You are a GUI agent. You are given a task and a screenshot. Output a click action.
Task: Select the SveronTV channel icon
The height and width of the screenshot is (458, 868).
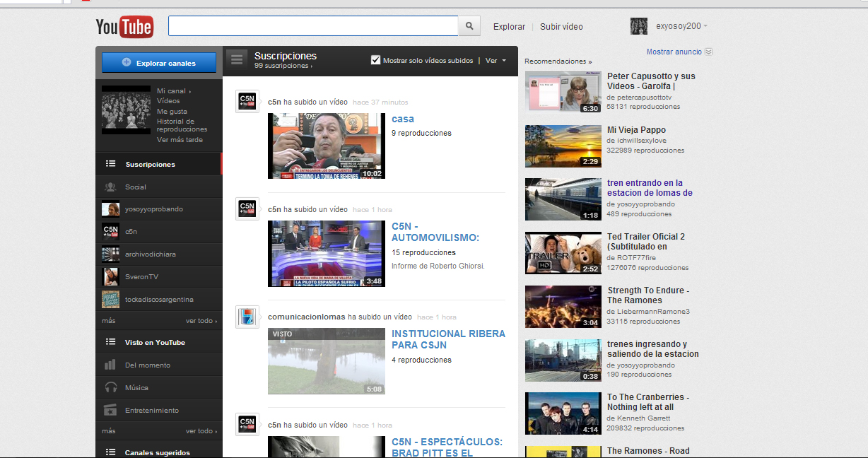(111, 277)
